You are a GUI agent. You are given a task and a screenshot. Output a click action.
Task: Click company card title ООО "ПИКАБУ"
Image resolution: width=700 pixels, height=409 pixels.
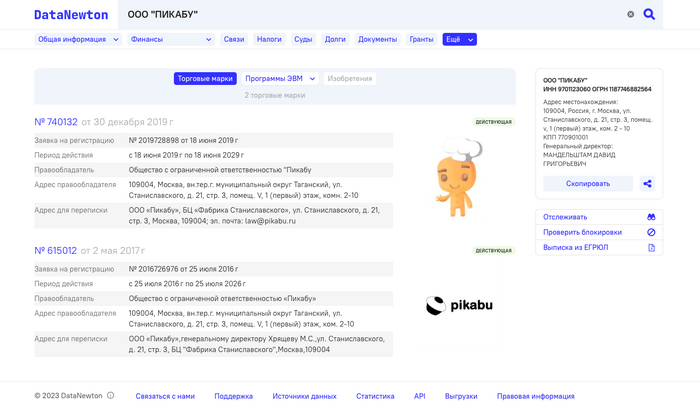(565, 80)
